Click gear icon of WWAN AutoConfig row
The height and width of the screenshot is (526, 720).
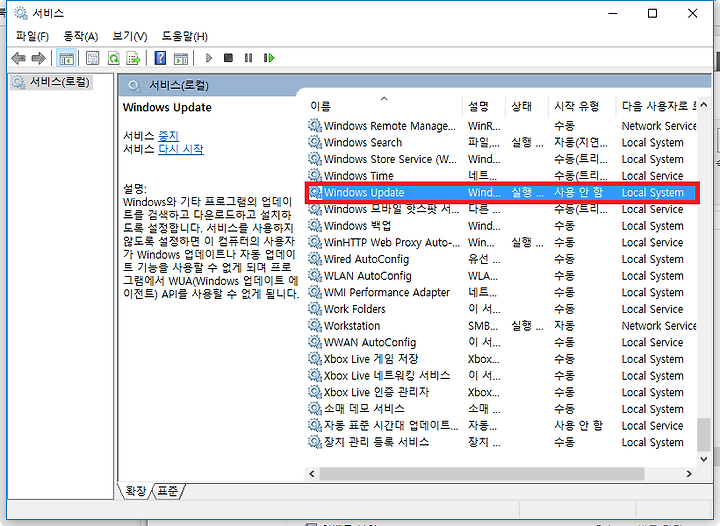pyautogui.click(x=315, y=342)
